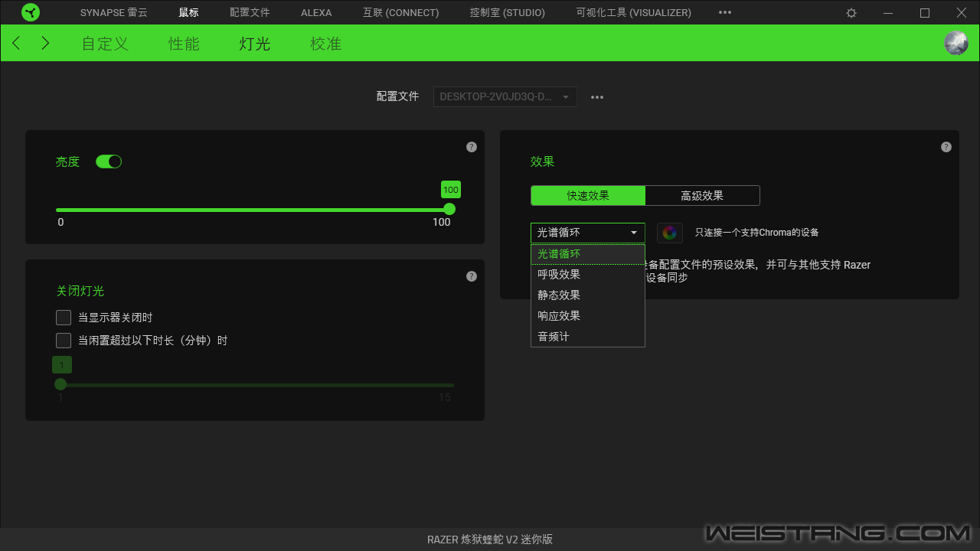Toggle the brightness switch

[109, 161]
